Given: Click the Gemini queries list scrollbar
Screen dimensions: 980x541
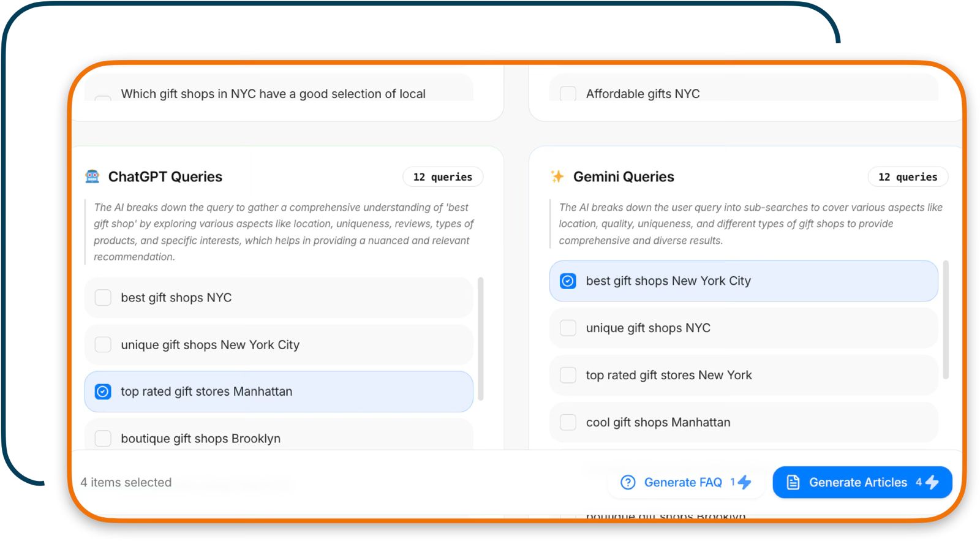Looking at the screenshot, I should click(946, 320).
